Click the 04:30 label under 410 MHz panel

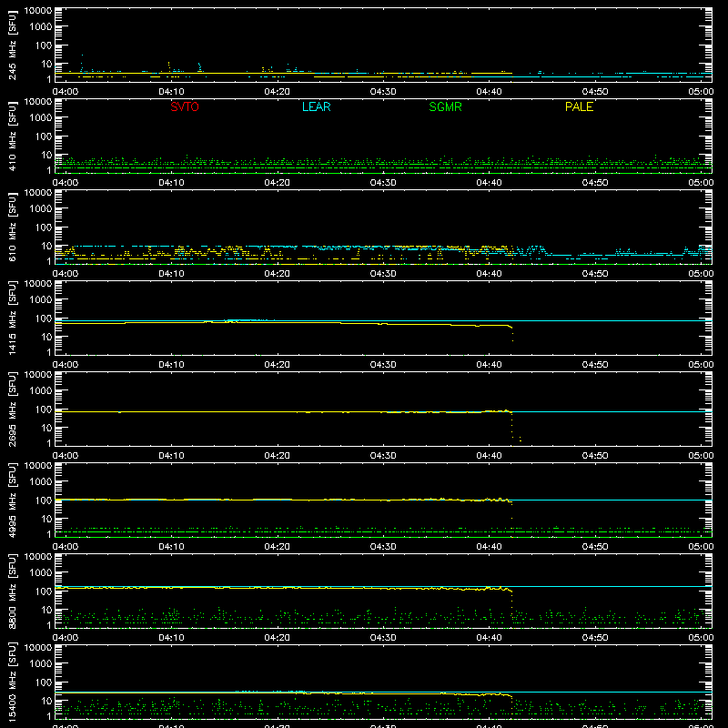pos(383,183)
